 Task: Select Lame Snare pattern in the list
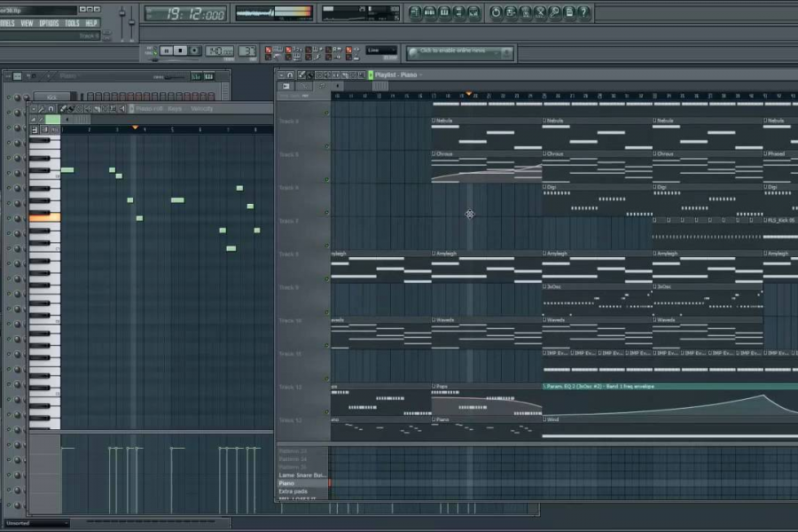[303, 475]
